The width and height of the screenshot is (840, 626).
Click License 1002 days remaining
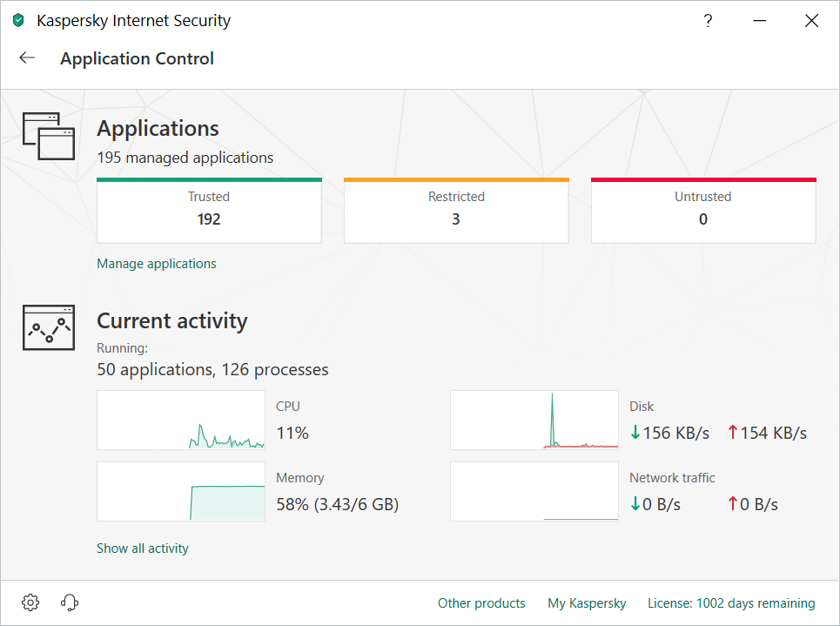(731, 603)
